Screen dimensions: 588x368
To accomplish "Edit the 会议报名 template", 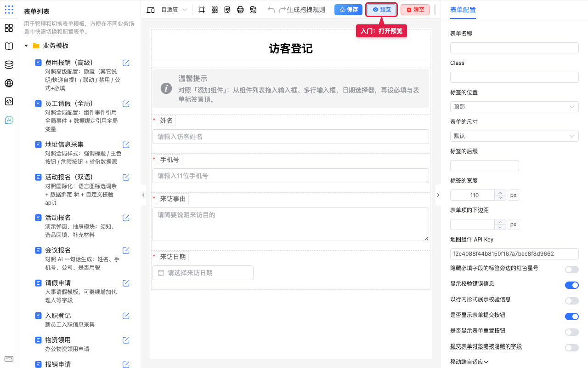I will coord(126,251).
